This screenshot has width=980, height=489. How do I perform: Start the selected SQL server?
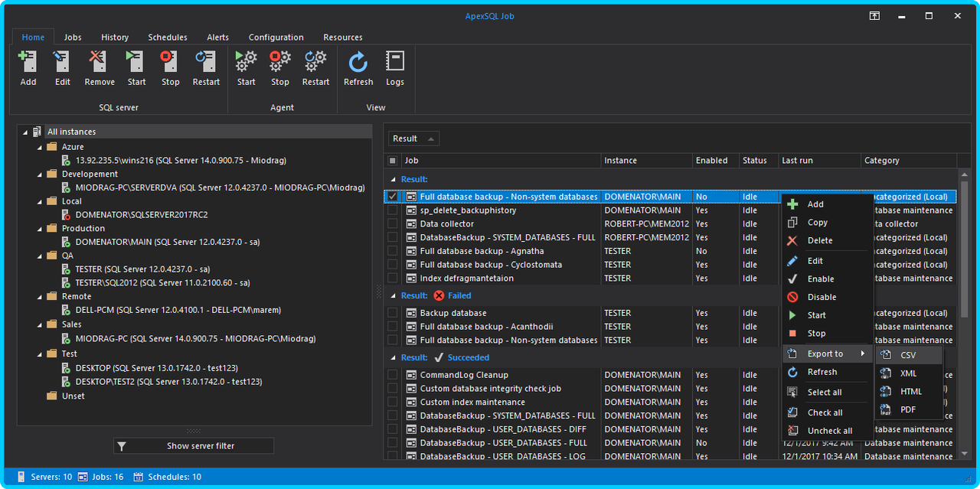tap(136, 68)
